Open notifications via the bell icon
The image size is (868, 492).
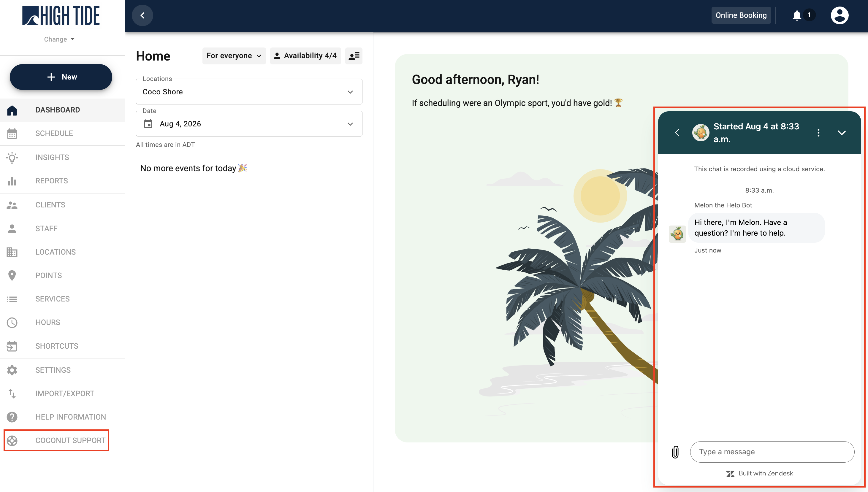797,15
